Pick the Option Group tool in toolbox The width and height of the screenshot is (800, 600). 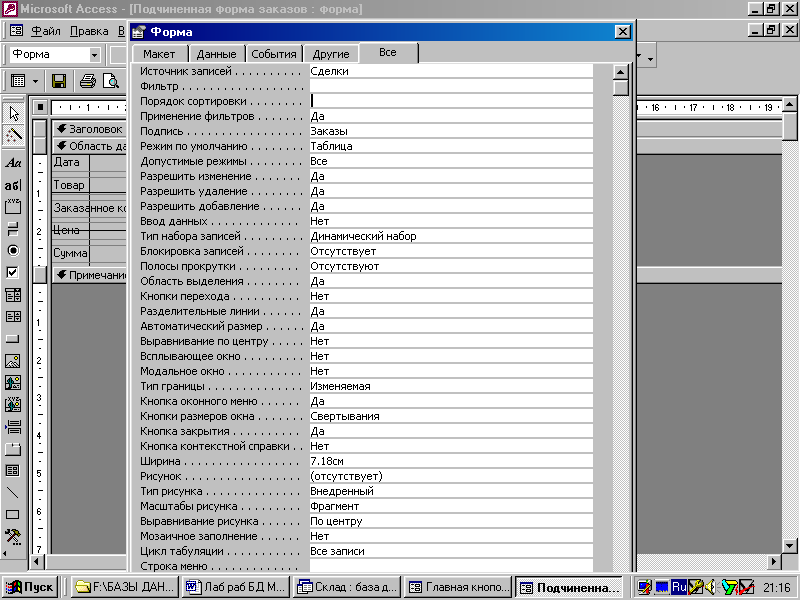(13, 207)
